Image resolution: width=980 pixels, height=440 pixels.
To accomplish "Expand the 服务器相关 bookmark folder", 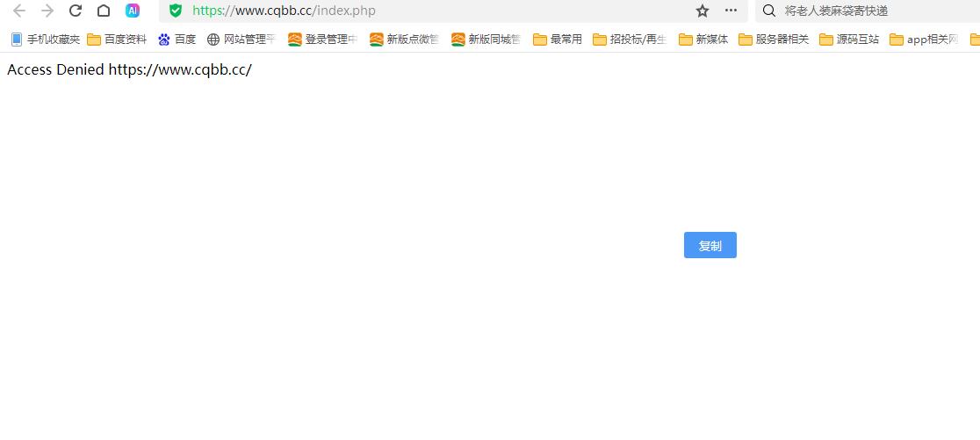I will 774,40.
